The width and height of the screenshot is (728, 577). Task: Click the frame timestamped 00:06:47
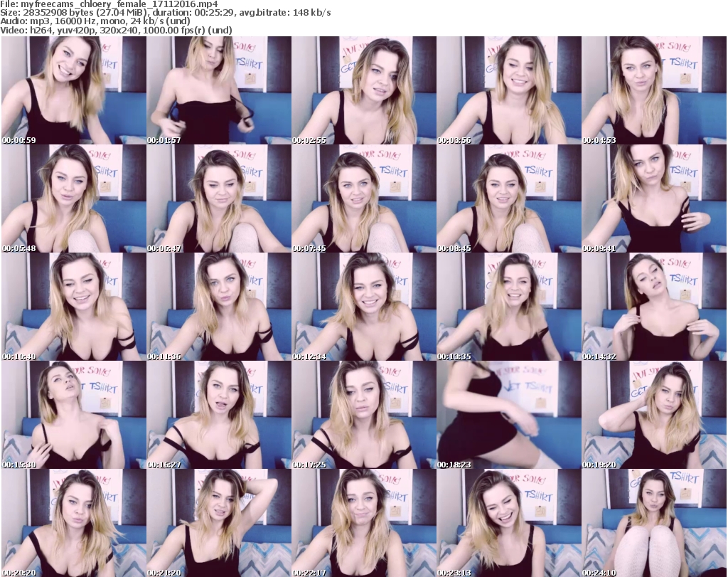[x=218, y=198]
